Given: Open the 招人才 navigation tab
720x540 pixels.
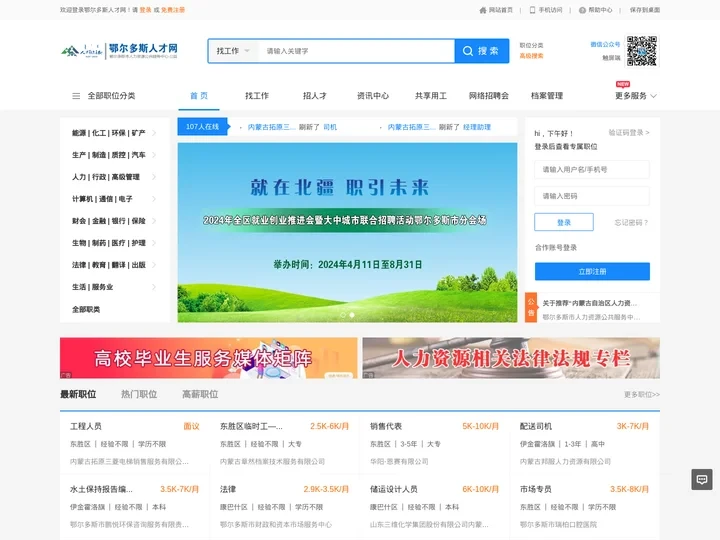Looking at the screenshot, I should [x=315, y=96].
